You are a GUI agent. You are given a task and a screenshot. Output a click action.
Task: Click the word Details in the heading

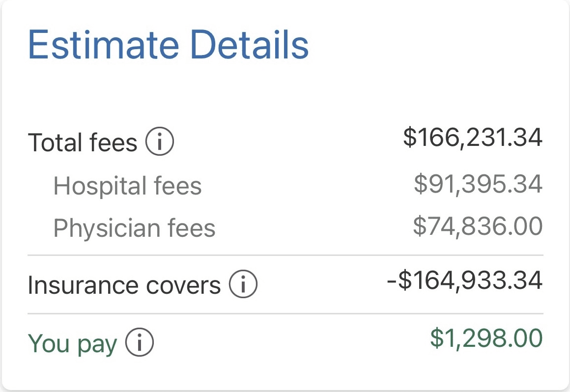249,45
